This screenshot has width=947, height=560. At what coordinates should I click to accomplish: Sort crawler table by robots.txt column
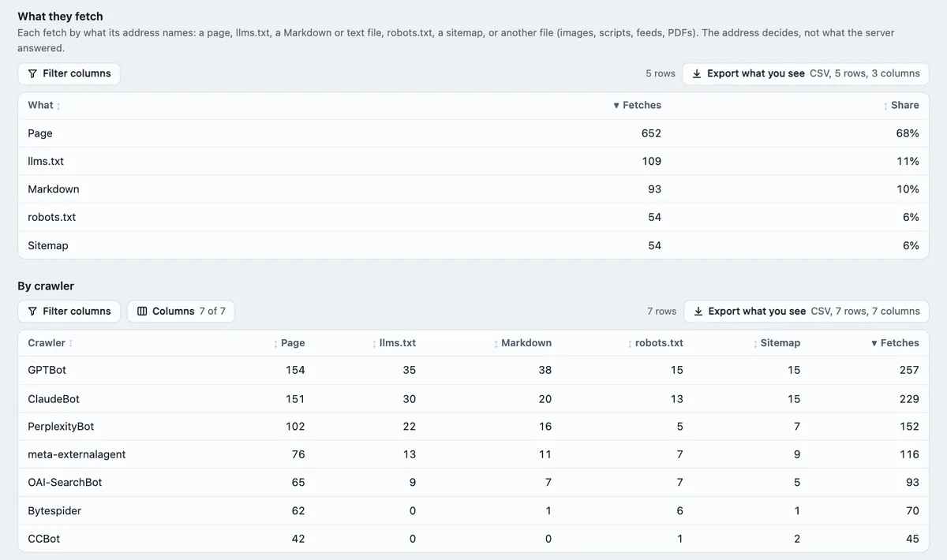click(655, 343)
